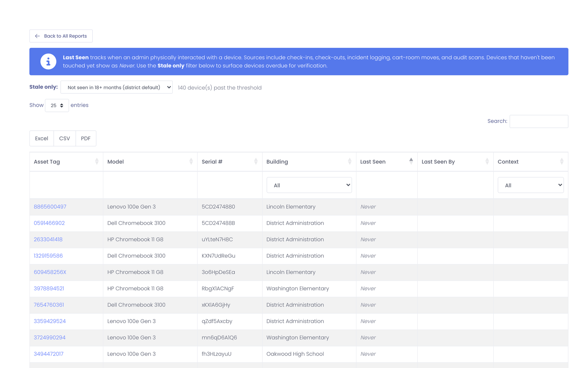588x368 pixels.
Task: Focus the Search input field
Action: (x=539, y=121)
